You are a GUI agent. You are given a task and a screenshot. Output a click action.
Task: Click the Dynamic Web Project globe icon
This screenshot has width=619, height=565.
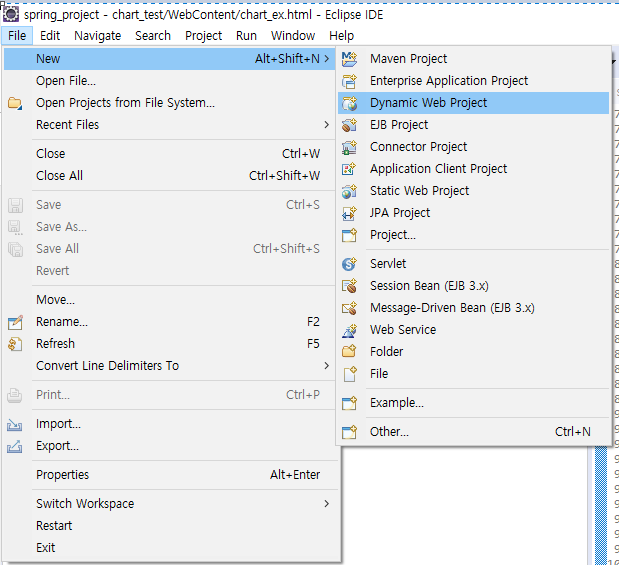349,103
